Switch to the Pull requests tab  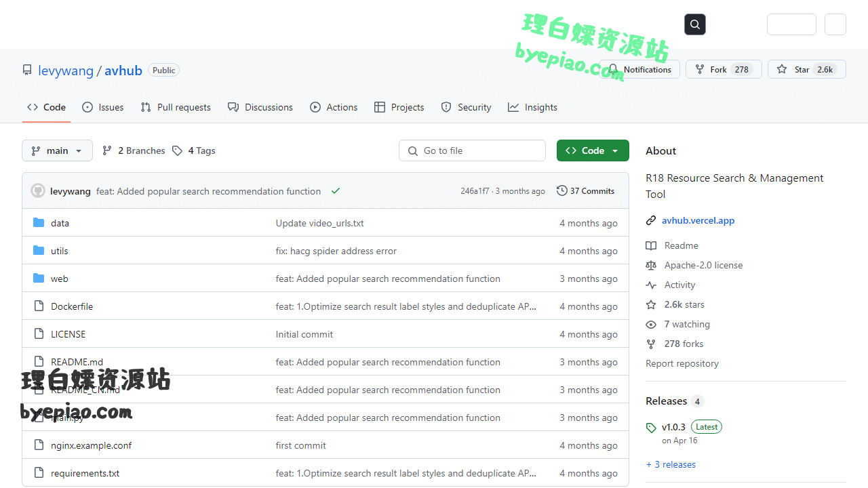click(x=176, y=107)
